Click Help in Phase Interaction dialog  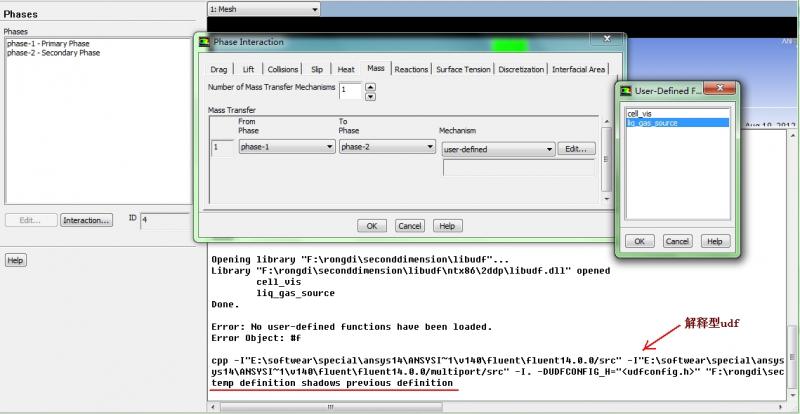[x=447, y=226]
